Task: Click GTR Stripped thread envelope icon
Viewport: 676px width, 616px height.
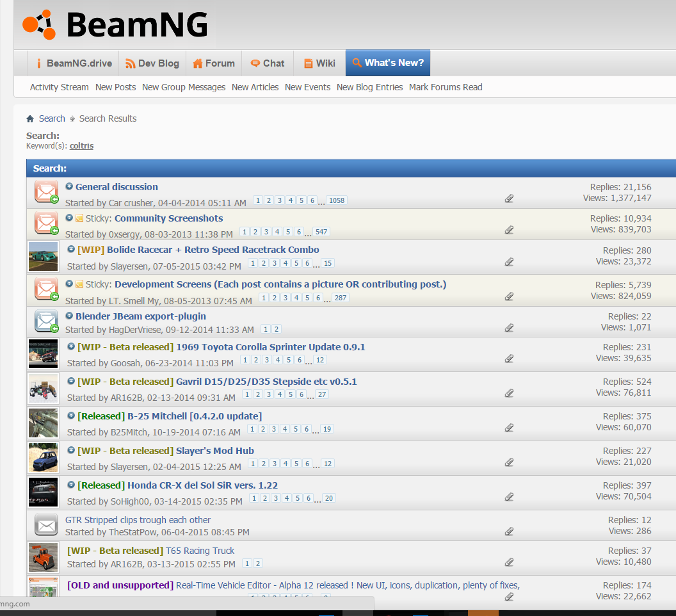Action: point(46,525)
